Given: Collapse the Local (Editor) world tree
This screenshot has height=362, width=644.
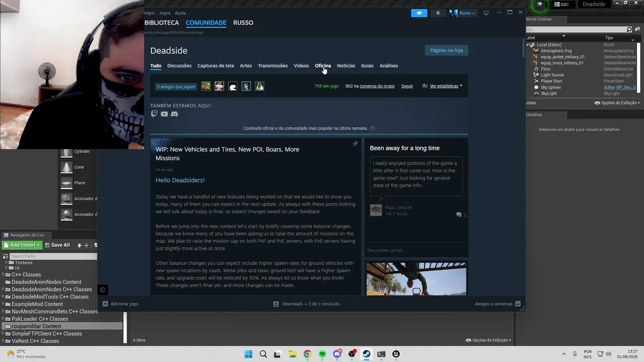Looking at the screenshot, I should [x=528, y=45].
